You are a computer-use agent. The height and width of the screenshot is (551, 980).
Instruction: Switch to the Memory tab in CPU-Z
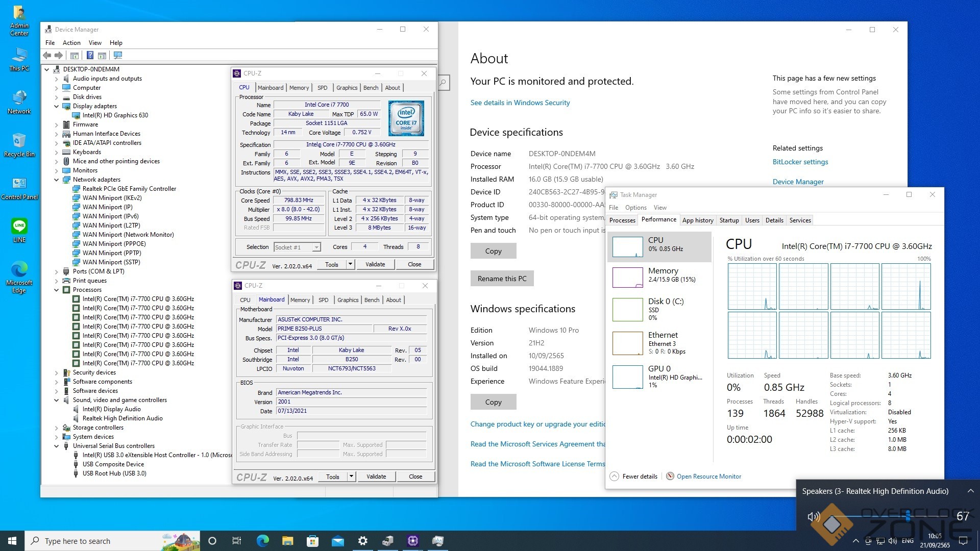[299, 88]
